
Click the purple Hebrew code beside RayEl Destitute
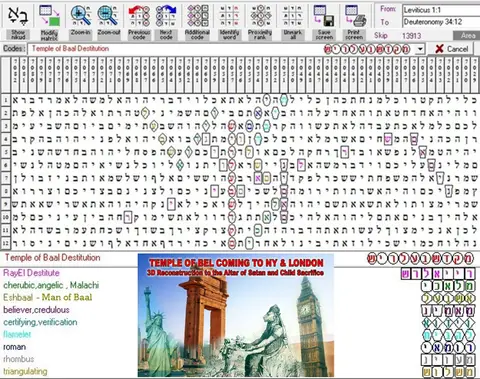tap(437, 274)
